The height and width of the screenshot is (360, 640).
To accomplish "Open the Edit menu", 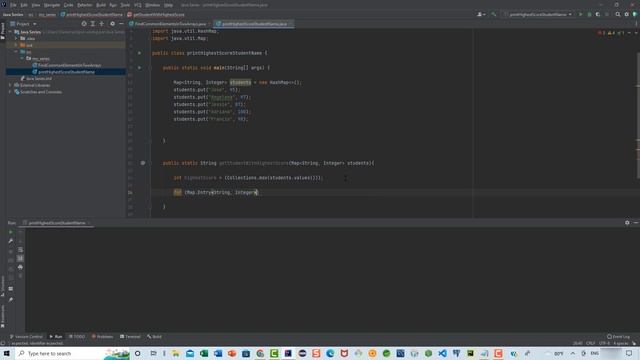I will pos(24,5).
